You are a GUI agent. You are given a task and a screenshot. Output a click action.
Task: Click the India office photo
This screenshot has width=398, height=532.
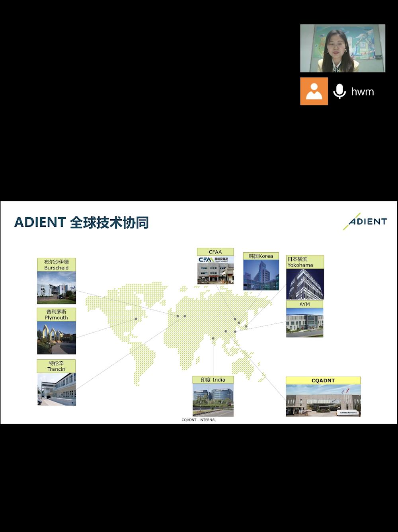click(213, 400)
